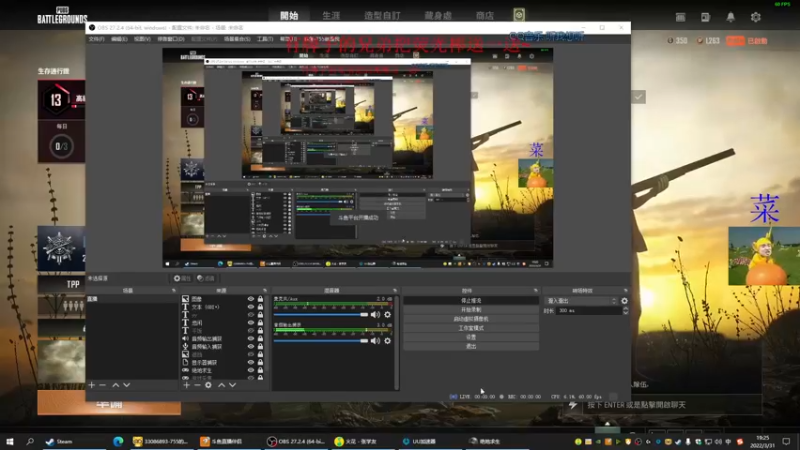Mute the desktop audio speaker icon

coord(376,341)
